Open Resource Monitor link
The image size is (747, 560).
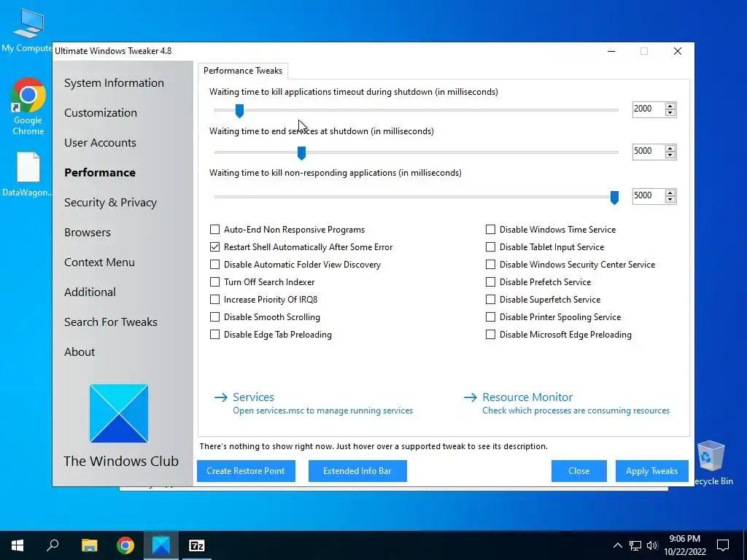tap(527, 397)
